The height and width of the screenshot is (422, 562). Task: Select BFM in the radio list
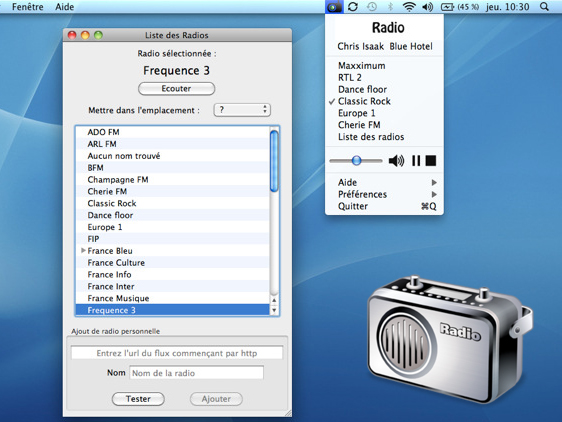[173, 167]
